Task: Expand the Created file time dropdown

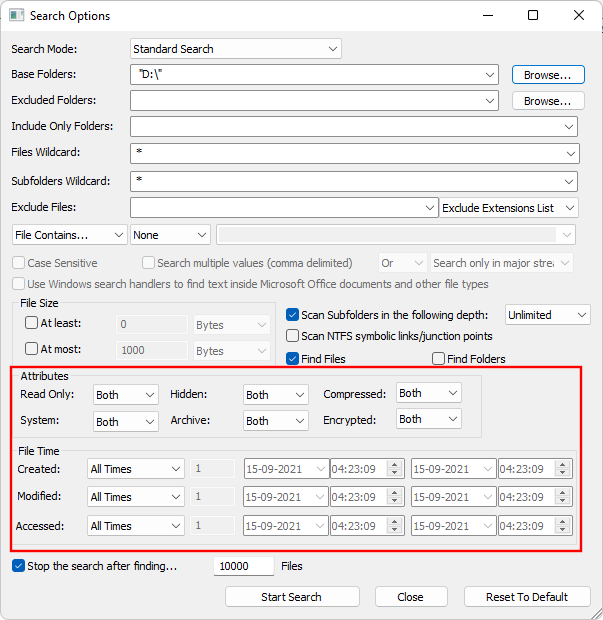Action: coord(135,469)
